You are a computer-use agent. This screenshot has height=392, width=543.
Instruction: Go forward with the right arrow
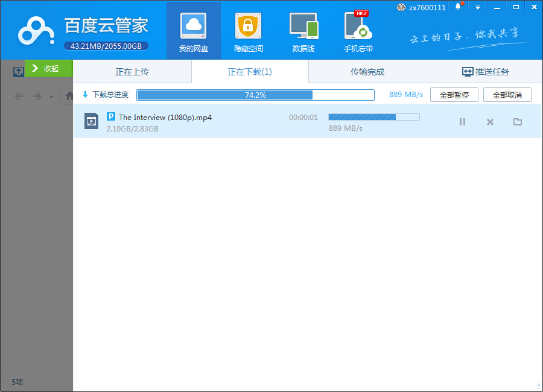pyautogui.click(x=37, y=96)
